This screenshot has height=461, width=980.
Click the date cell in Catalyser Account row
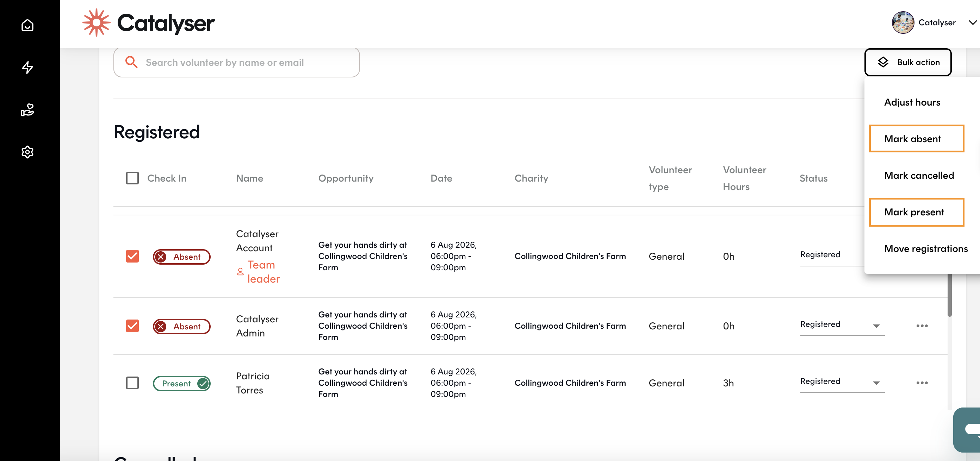coord(453,256)
